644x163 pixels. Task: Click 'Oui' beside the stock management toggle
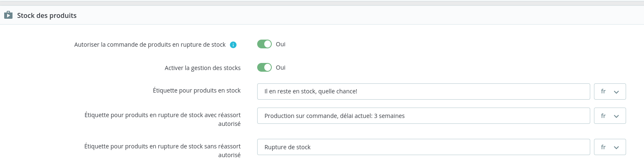point(281,68)
